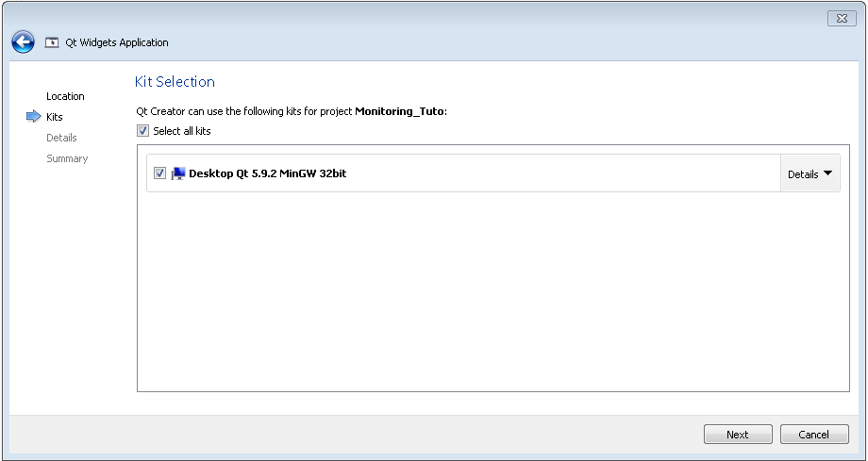Toggle the Desktop Qt 5.9.2 MinGW checkbox
Image resolution: width=868 pixels, height=461 pixels.
160,173
